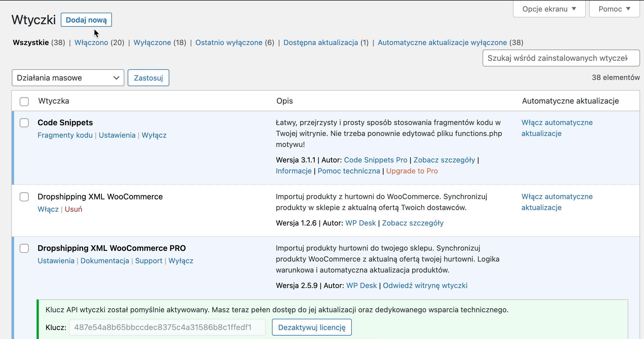Filter plugins by Włączono
The width and height of the screenshot is (644, 339).
91,43
